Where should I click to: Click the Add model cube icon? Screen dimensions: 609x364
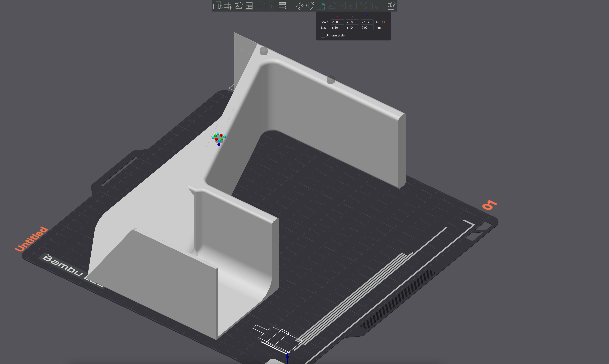click(218, 5)
